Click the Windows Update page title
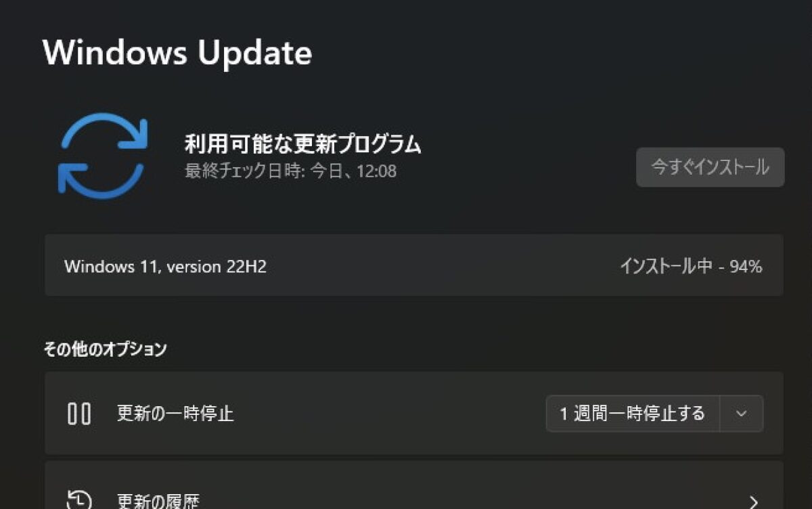This screenshot has height=509, width=812. pyautogui.click(x=177, y=52)
